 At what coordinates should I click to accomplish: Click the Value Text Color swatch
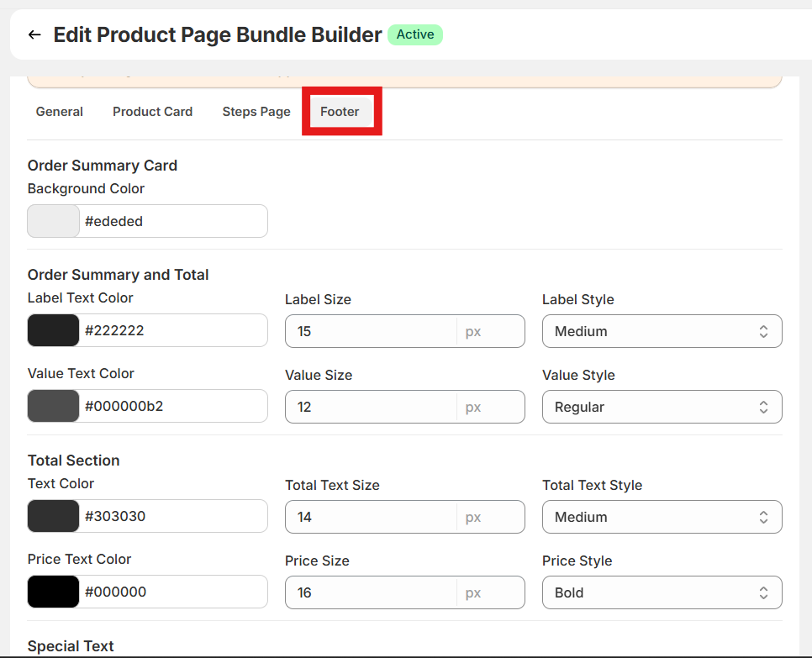click(x=54, y=407)
